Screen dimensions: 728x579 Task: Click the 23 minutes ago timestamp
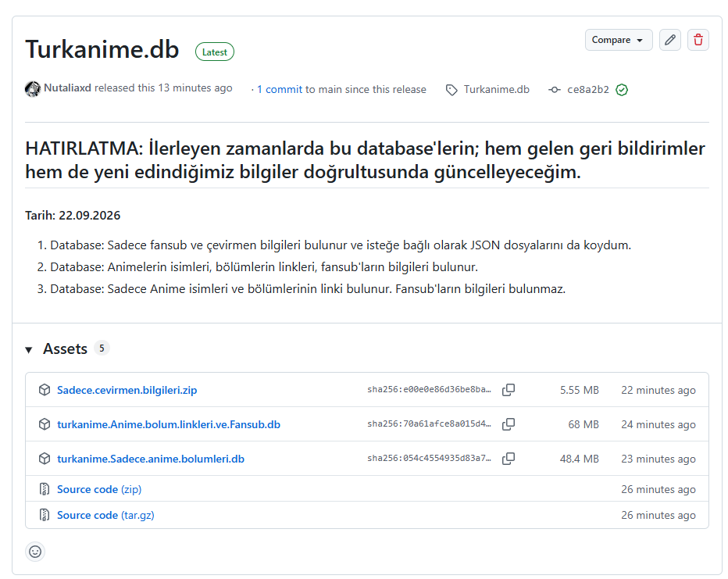click(x=658, y=459)
